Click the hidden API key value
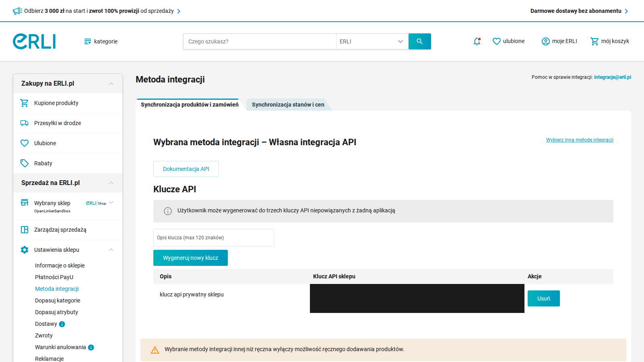The height and width of the screenshot is (362, 644). coord(417,298)
